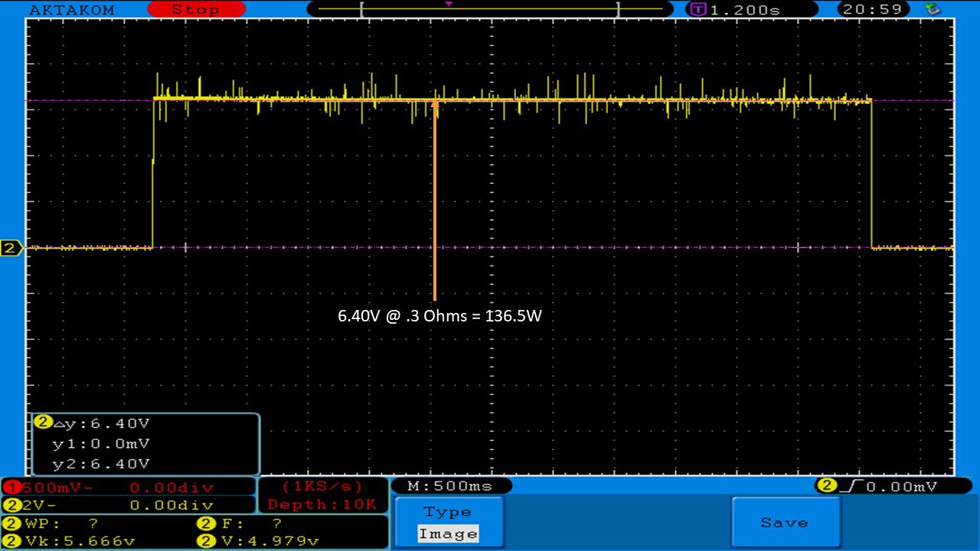Image resolution: width=980 pixels, height=551 pixels.
Task: Click the USB connection icon
Action: tap(933, 9)
